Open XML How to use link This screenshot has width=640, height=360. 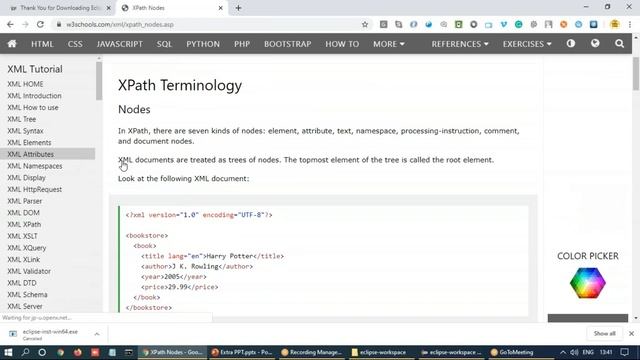point(33,107)
